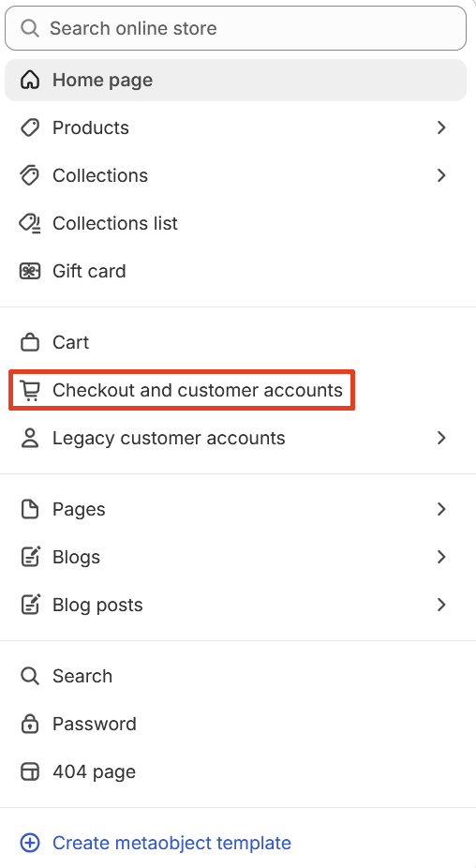Click the Cart bag icon
The width and height of the screenshot is (476, 868).
pyautogui.click(x=30, y=343)
